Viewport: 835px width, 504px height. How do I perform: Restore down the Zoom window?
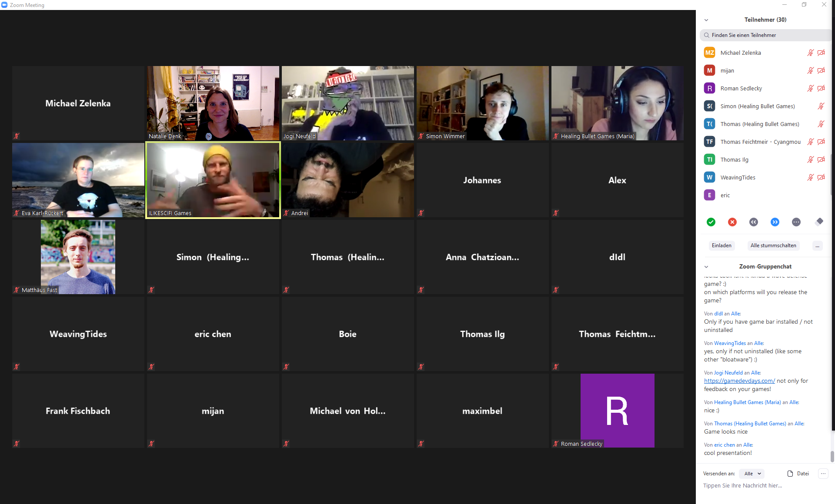804,5
